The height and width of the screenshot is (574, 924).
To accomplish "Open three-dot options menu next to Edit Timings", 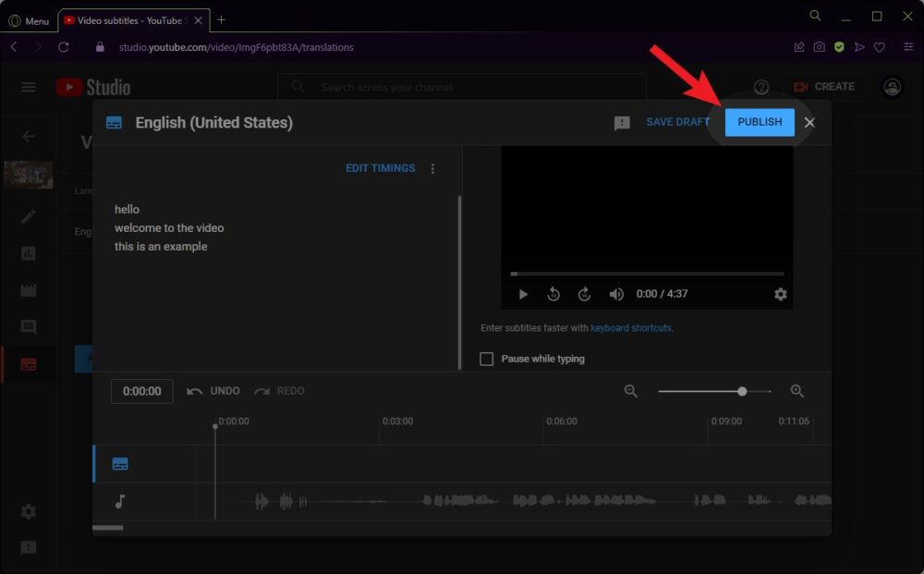I will (432, 168).
